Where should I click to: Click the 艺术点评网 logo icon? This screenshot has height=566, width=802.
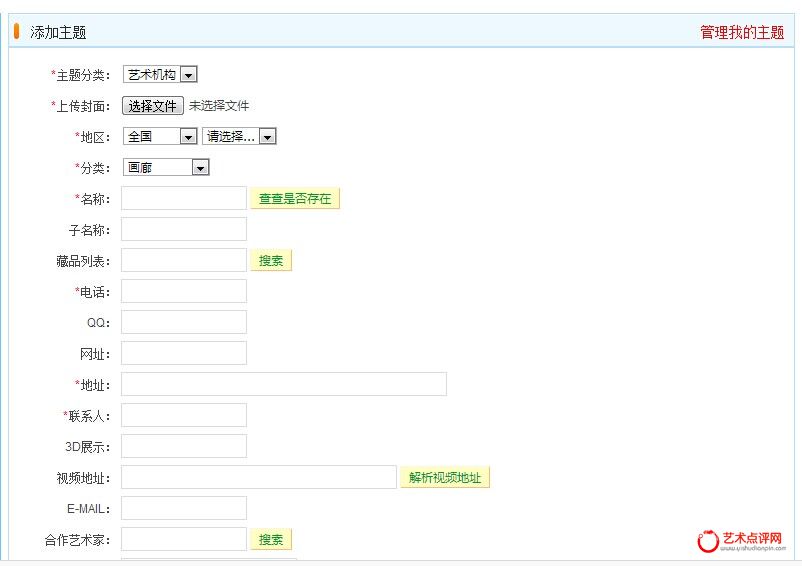709,541
